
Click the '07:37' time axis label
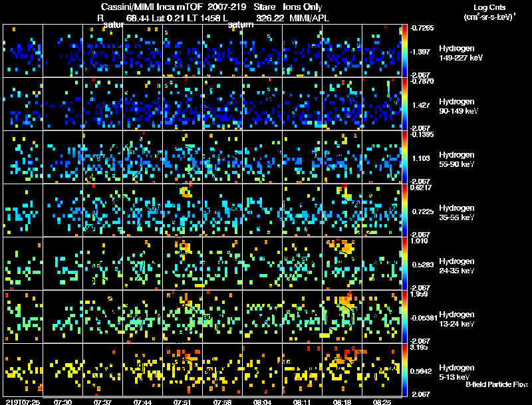102,402
